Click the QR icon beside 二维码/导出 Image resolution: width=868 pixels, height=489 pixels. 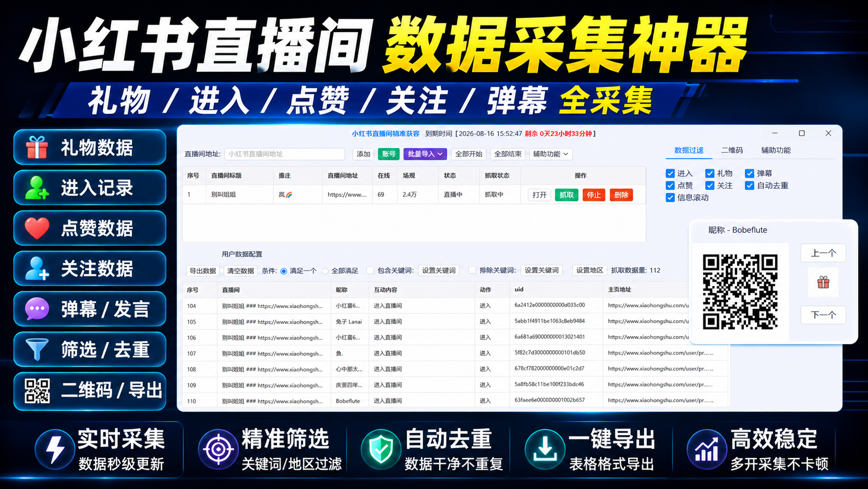[37, 391]
